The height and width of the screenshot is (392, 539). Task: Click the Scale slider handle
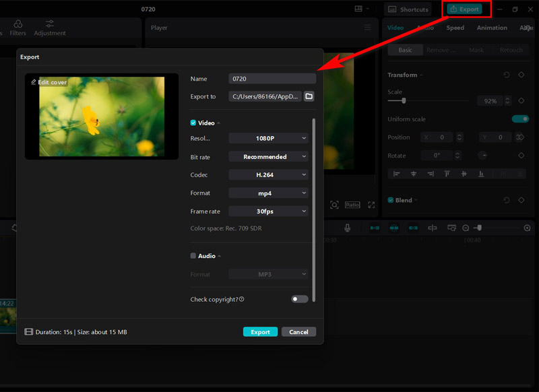(404, 100)
